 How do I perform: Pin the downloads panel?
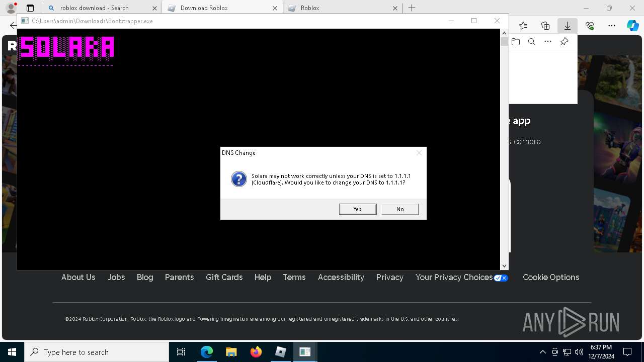point(564,42)
